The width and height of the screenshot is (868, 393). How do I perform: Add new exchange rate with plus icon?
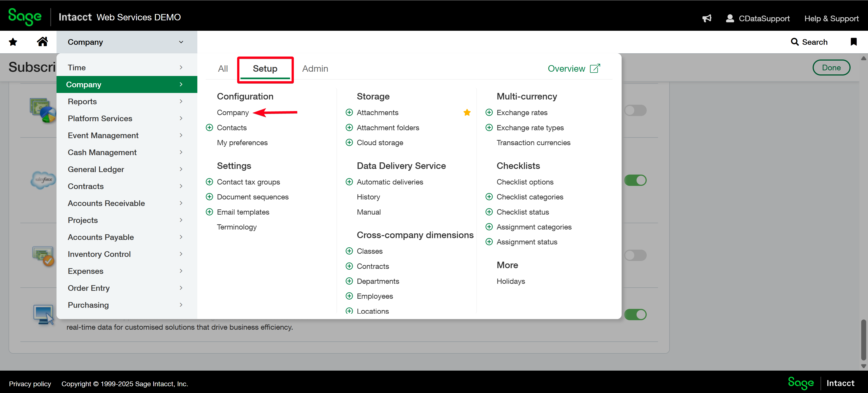tap(489, 113)
